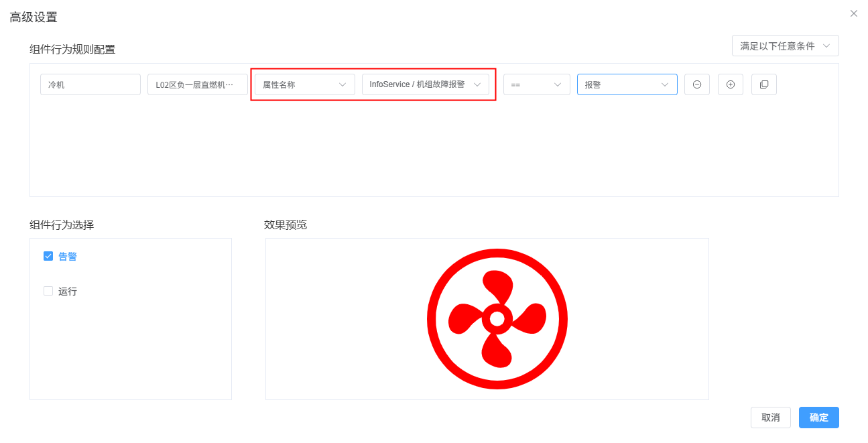This screenshot has width=868, height=443.
Task: Close the 高级设置 dialog
Action: pyautogui.click(x=853, y=13)
